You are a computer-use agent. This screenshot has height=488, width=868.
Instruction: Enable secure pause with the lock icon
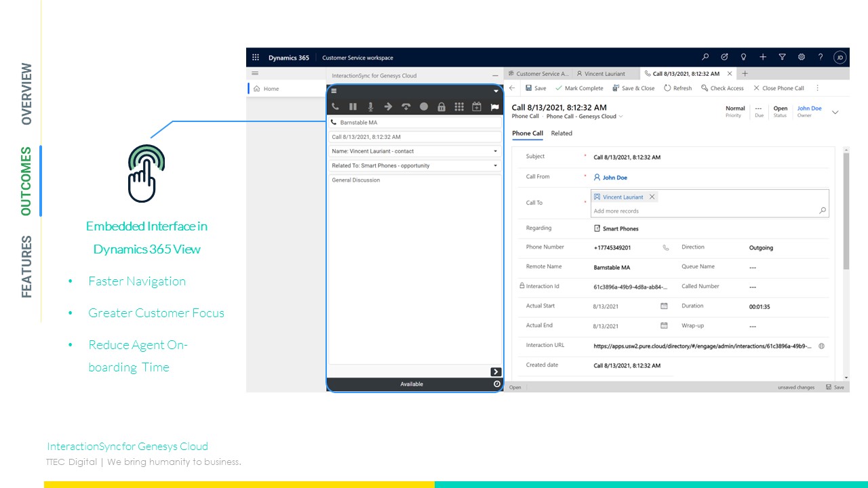[x=441, y=106]
